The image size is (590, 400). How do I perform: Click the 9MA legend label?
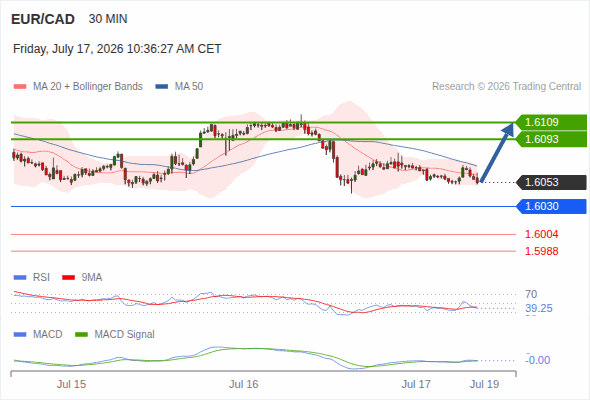(x=92, y=278)
